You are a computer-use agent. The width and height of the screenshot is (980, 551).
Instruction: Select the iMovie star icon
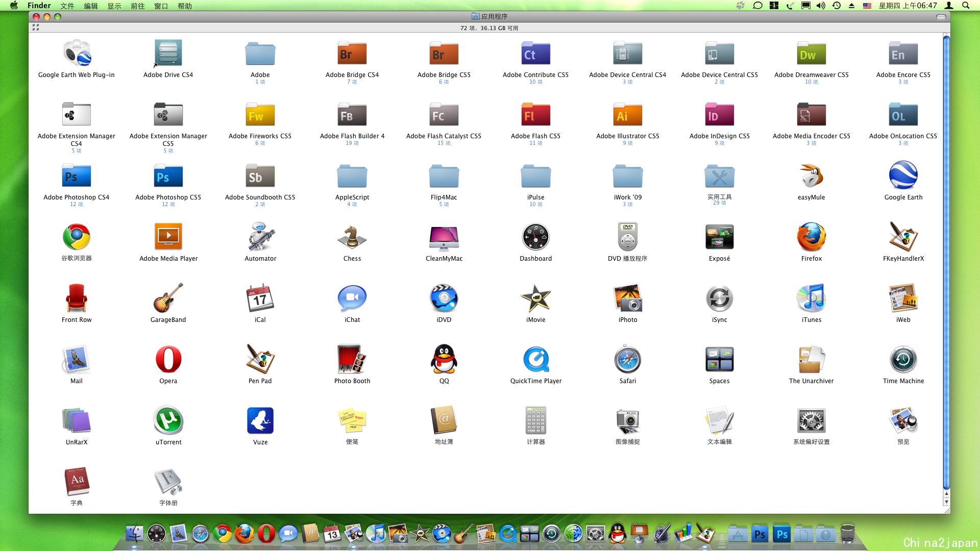pos(536,298)
